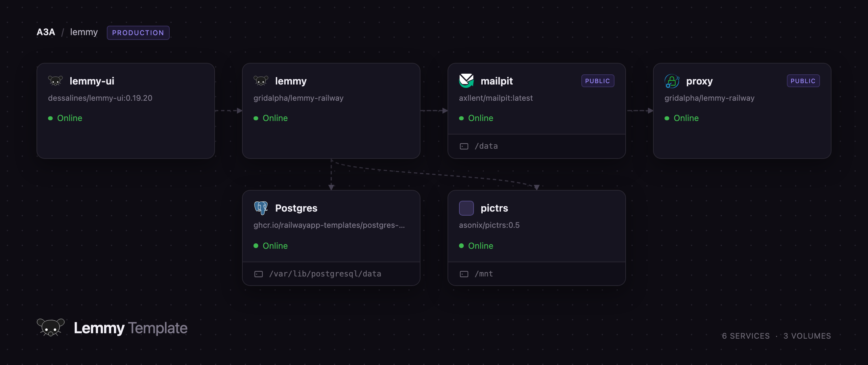Click the Online status on lemmy
The image size is (868, 365).
275,118
